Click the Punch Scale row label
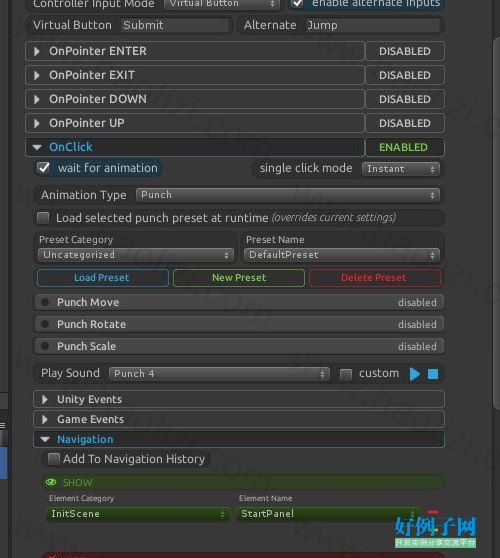 click(x=86, y=346)
